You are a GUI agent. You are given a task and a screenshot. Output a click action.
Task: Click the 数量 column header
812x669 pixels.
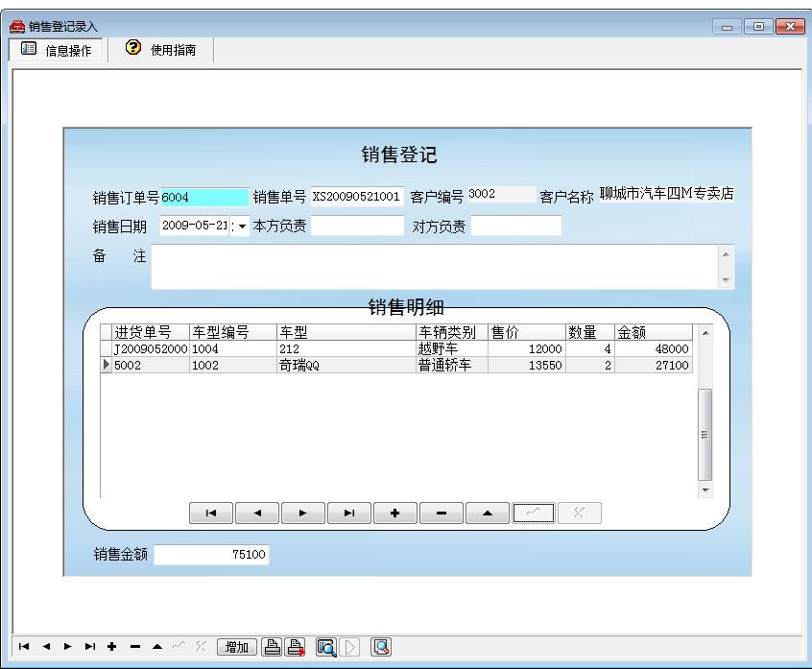click(x=590, y=332)
